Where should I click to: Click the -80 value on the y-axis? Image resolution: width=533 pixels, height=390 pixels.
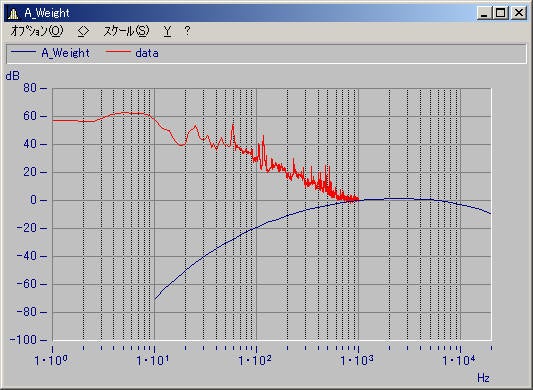[27, 311]
